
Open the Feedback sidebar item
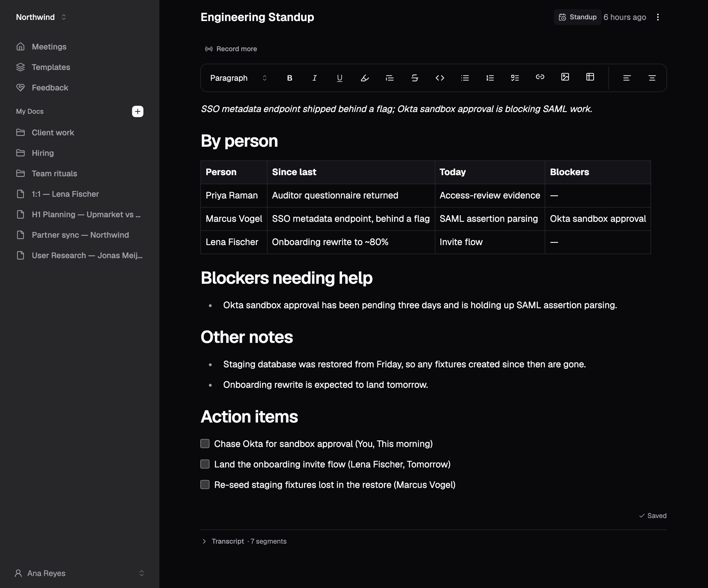(50, 88)
